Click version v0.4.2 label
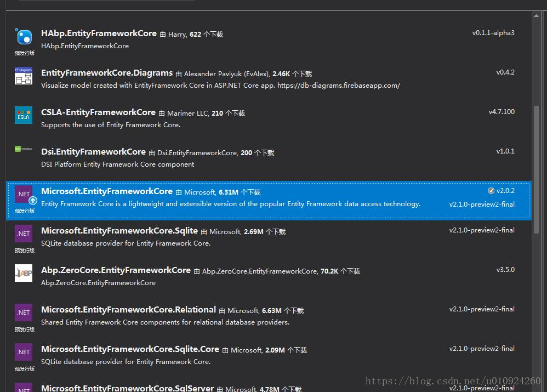Screen dimensions: 547x392 pyautogui.click(x=505, y=72)
